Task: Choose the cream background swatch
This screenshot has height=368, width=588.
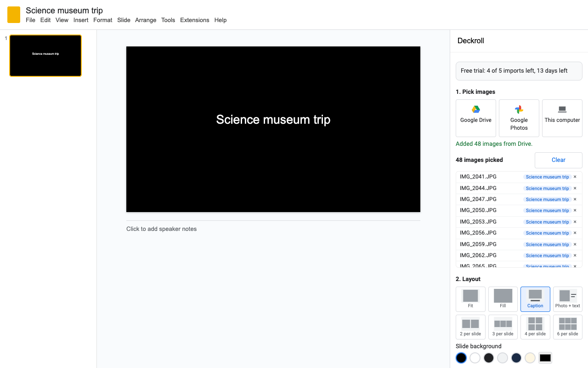Action: click(530, 358)
